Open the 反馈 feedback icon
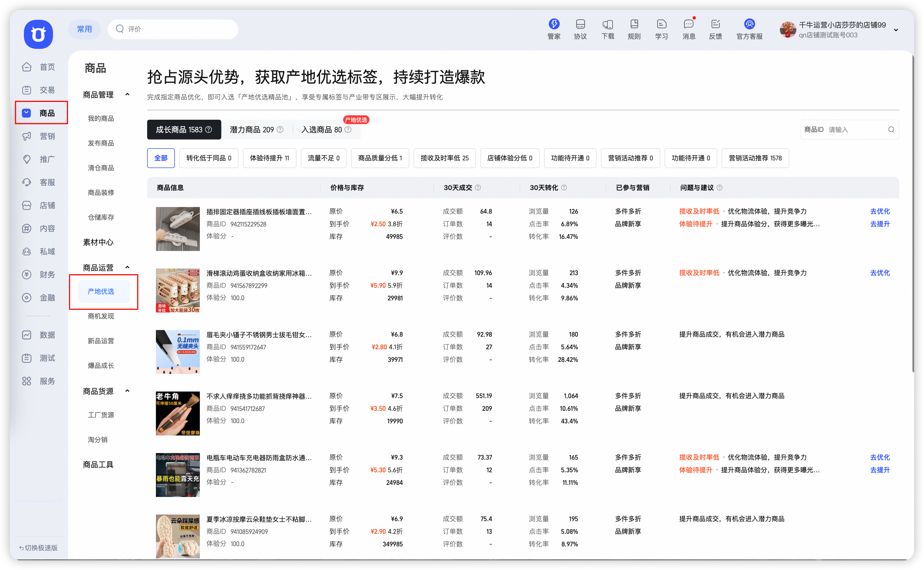This screenshot has width=924, height=570. pos(715,24)
